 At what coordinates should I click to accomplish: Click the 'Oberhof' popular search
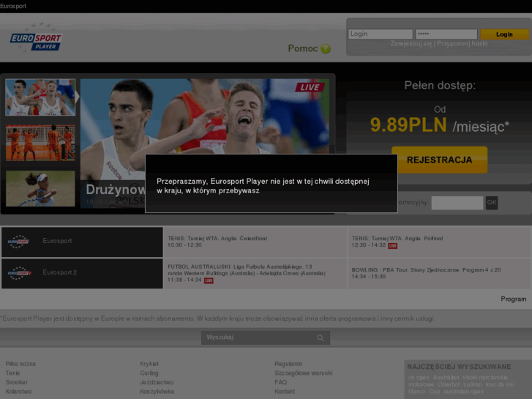coord(449,384)
